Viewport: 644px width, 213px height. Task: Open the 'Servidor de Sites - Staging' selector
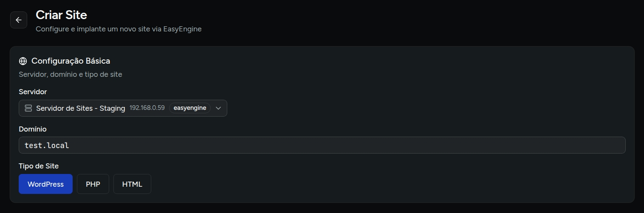[x=81, y=108]
